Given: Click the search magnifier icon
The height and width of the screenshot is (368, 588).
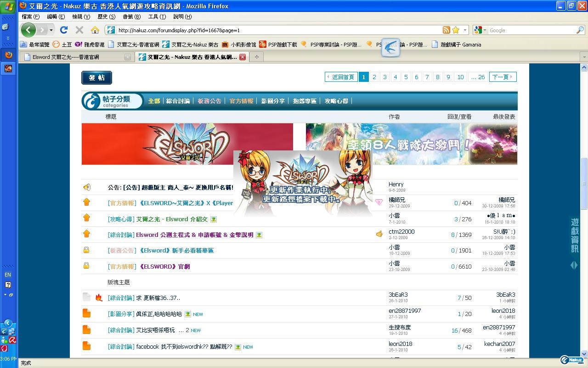Looking at the screenshot, I should [580, 30].
